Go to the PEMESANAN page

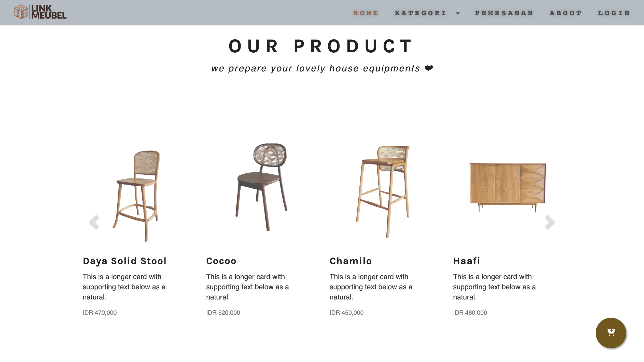click(504, 13)
